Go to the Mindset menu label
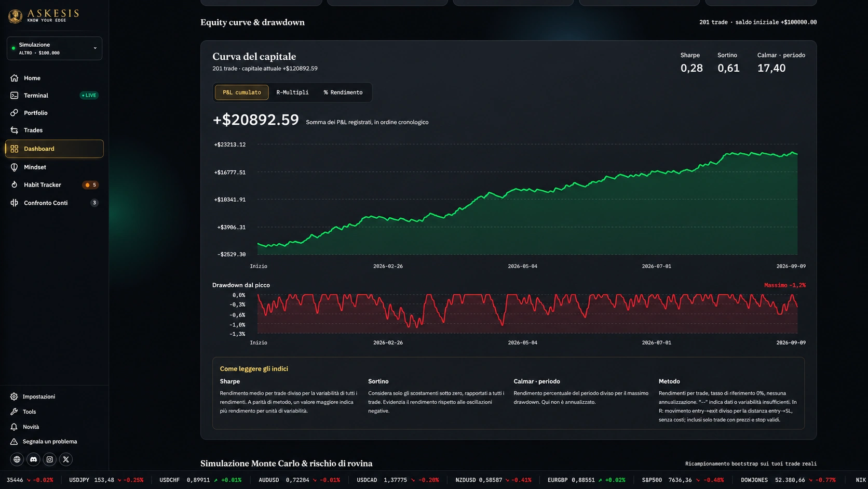 (x=35, y=167)
